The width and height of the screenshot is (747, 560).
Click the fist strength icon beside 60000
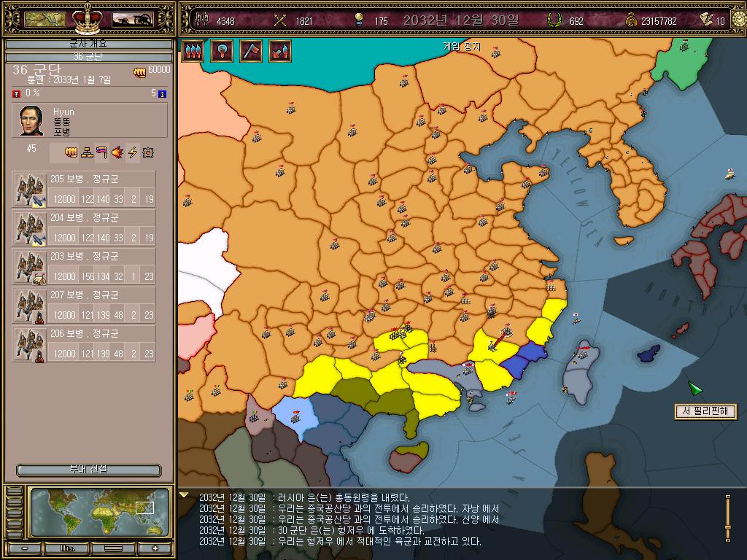coord(139,72)
